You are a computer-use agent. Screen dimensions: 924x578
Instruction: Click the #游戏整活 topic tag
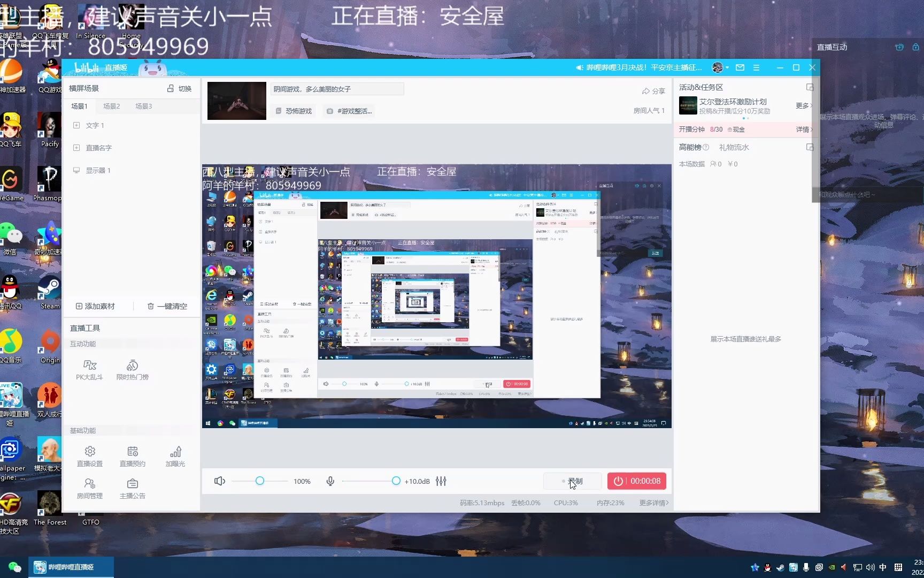pyautogui.click(x=349, y=111)
